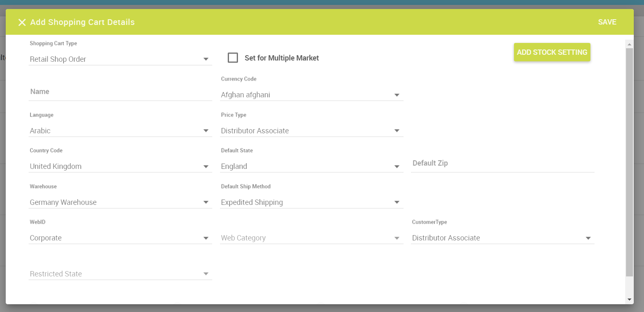Close the Add Shopping Cart Details dialog
The width and height of the screenshot is (644, 312).
click(22, 22)
